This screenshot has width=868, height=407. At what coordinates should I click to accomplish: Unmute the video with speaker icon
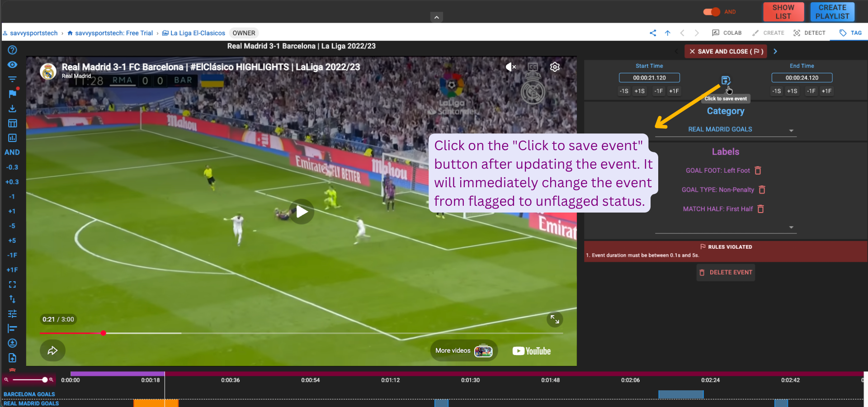click(x=510, y=67)
